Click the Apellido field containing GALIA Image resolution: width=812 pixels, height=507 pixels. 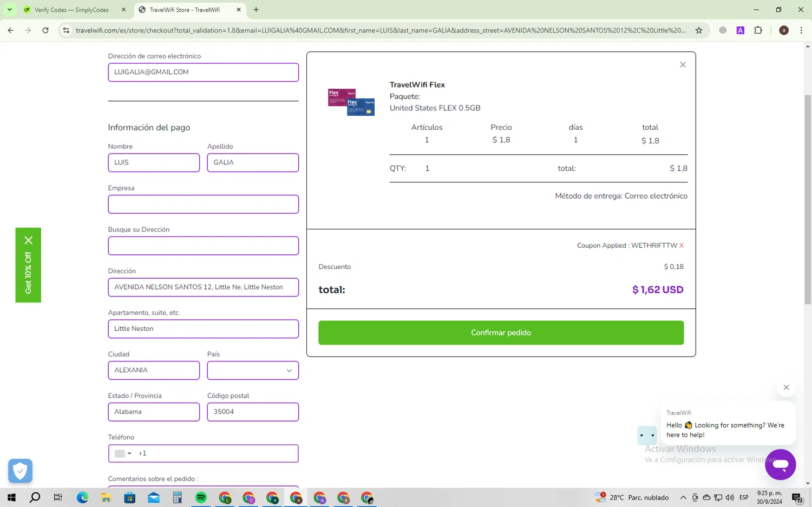[253, 163]
